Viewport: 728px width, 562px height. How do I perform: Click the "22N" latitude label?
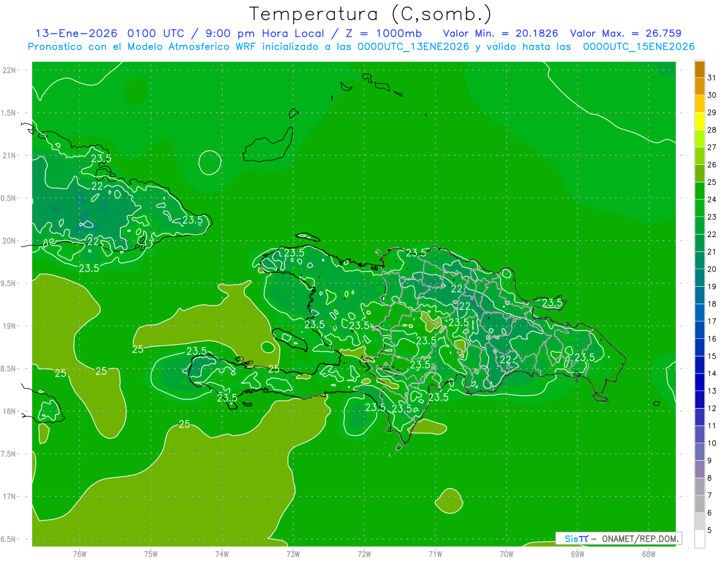(10, 70)
